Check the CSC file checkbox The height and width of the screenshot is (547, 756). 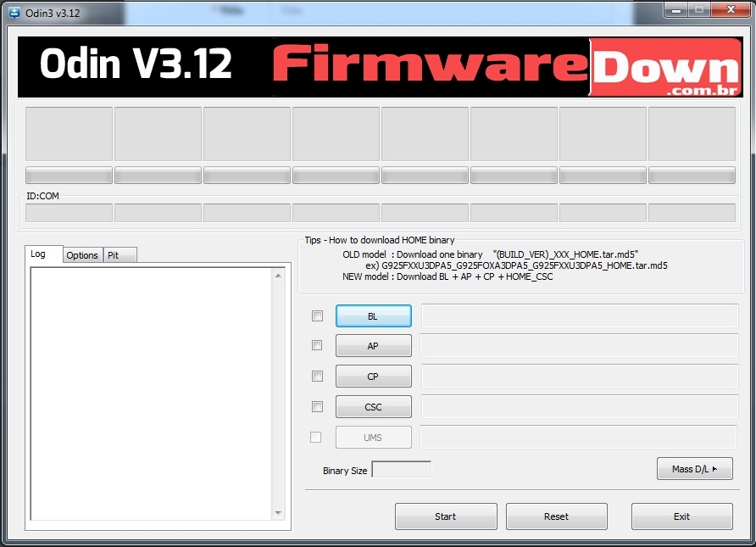[x=317, y=407]
